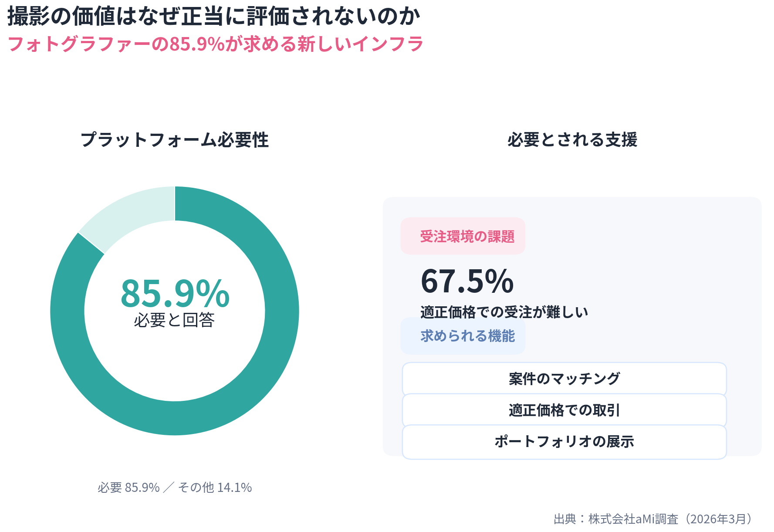Viewport: 774px width, 532px height.
Task: Select the blue 求められる機能 badge
Action: [x=463, y=336]
